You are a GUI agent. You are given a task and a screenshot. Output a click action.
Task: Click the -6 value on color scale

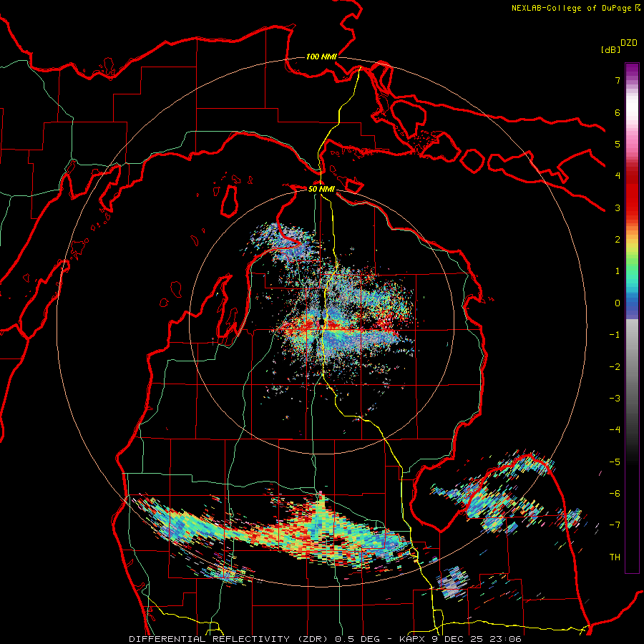615,494
